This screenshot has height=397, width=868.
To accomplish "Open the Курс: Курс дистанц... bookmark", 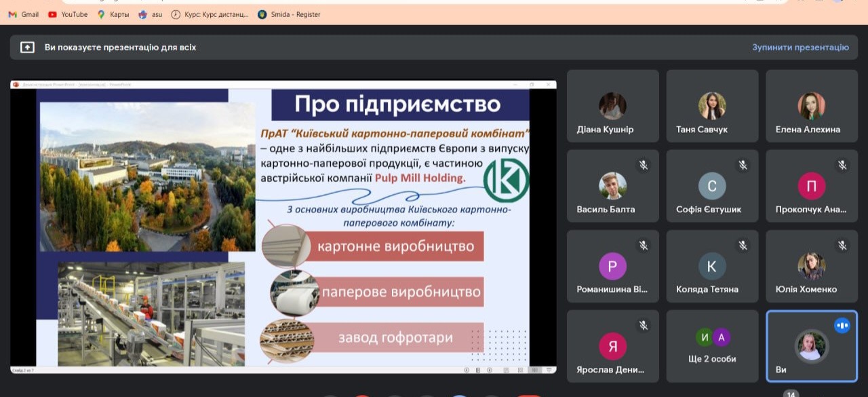I will (210, 14).
